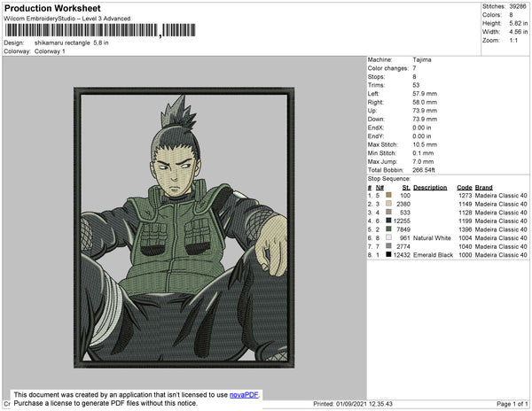Click the Production Worksheet title
Screen dimensions: 532x411
click(x=52, y=9)
